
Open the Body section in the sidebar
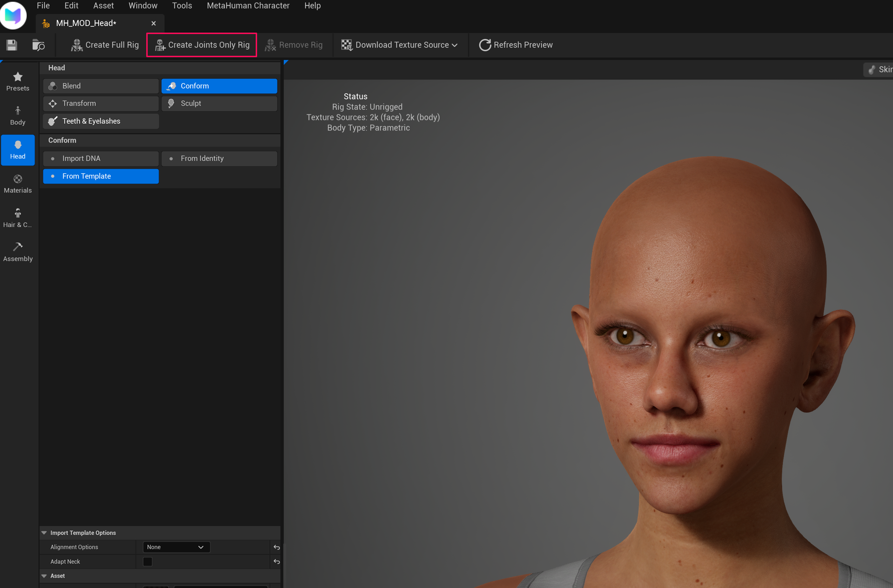[x=18, y=115]
